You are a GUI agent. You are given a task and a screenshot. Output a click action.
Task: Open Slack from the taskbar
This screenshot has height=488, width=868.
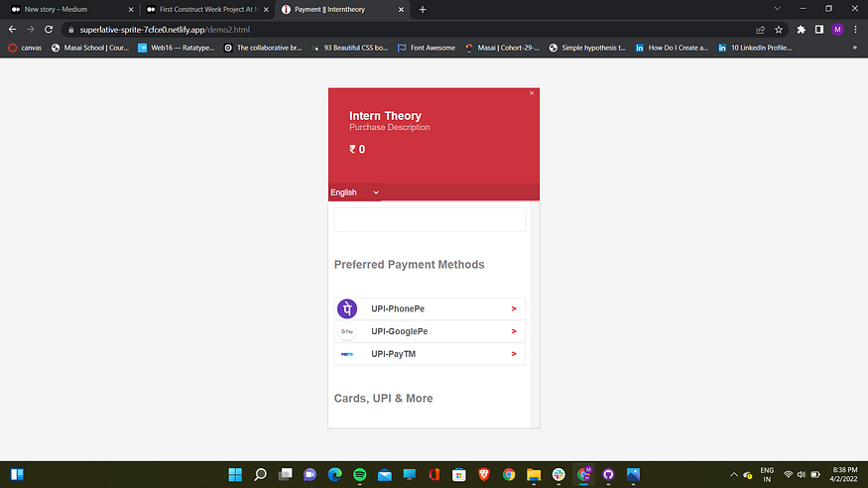click(x=558, y=475)
